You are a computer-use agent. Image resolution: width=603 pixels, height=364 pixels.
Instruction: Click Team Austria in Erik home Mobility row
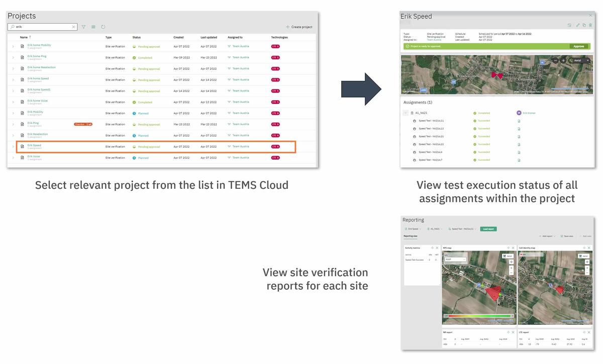[240, 46]
